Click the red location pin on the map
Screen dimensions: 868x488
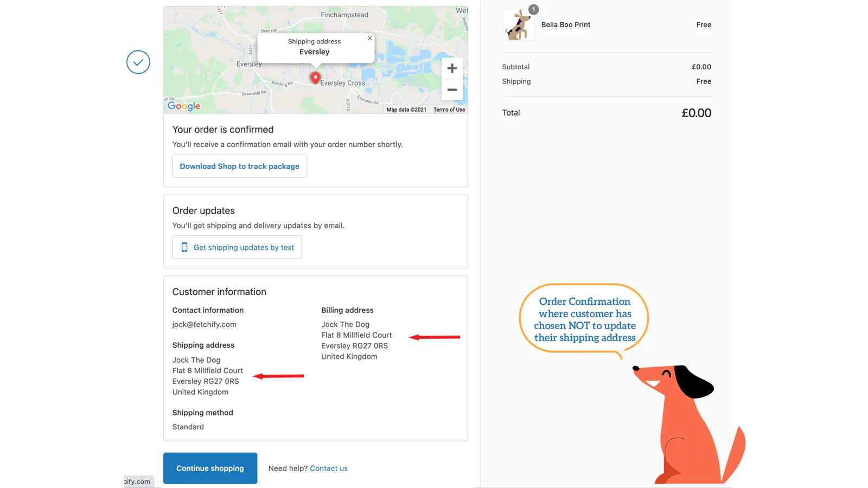[x=315, y=78]
